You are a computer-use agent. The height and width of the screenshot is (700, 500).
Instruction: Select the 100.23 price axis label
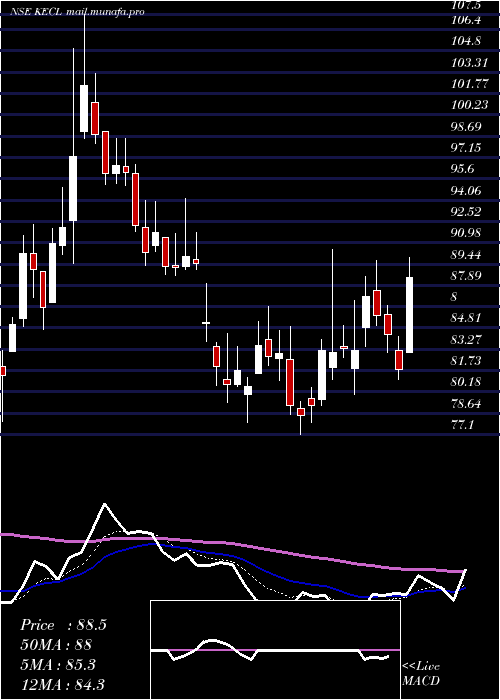coord(469,105)
